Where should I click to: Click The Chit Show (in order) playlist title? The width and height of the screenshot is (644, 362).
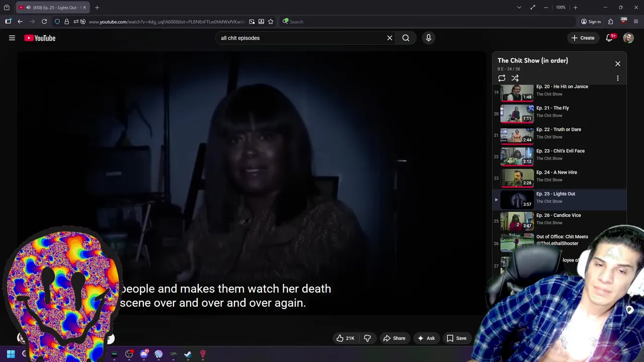coord(533,60)
